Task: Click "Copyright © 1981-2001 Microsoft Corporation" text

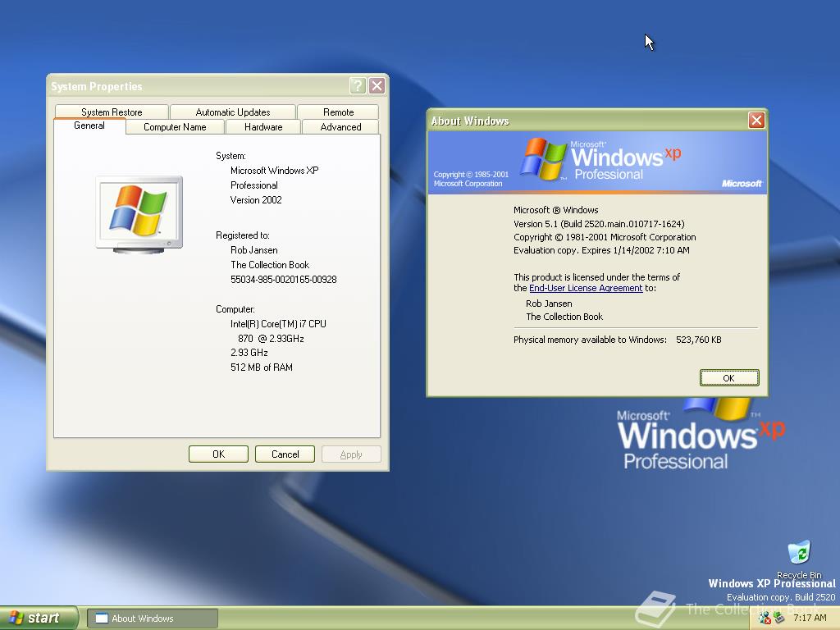Action: coord(605,237)
